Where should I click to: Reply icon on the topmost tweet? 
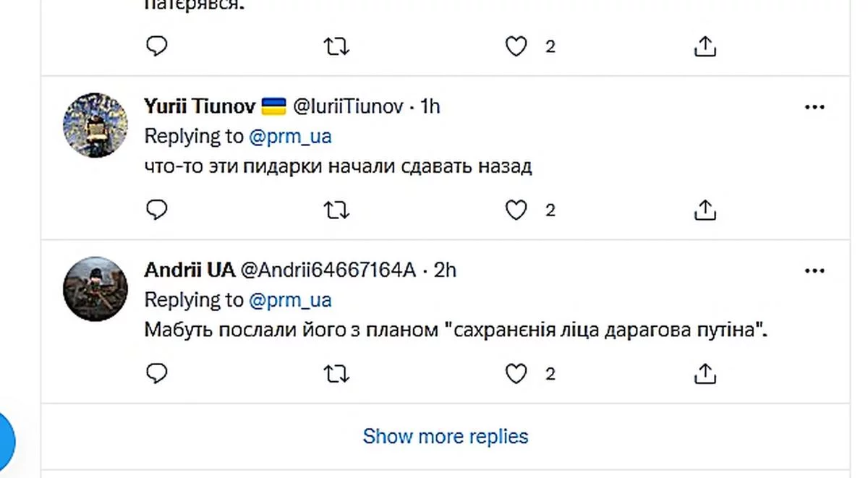point(157,47)
